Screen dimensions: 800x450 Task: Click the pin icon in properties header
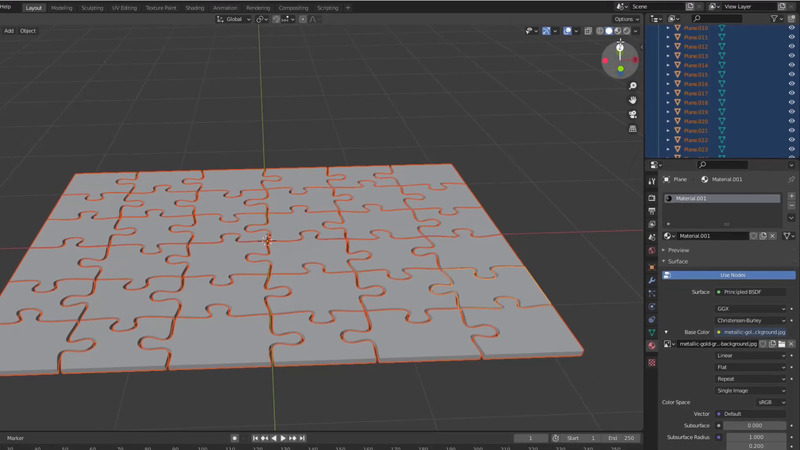791,179
